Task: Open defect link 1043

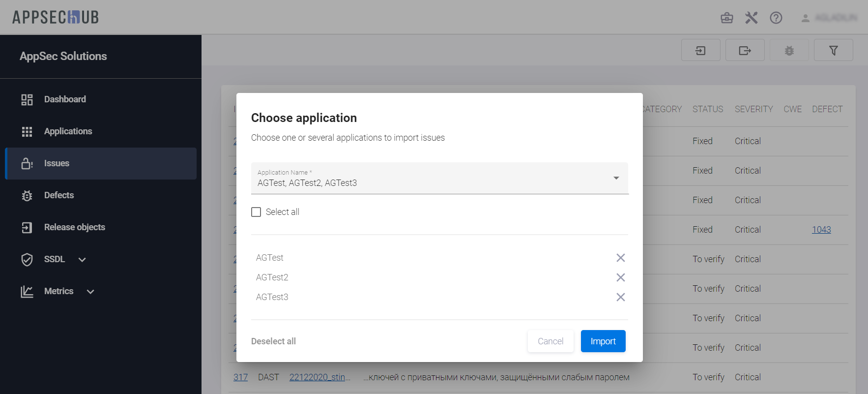Action: coord(821,230)
